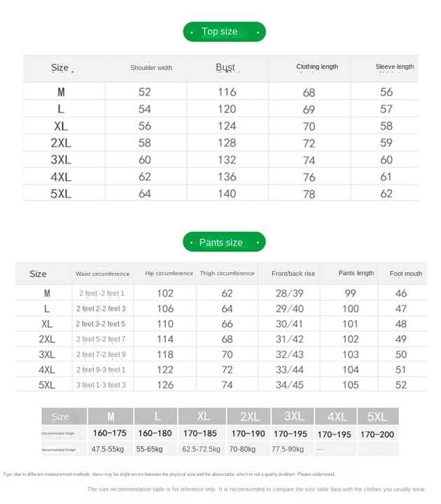
Task: Click the Hip circumference header
Action: click(x=169, y=273)
